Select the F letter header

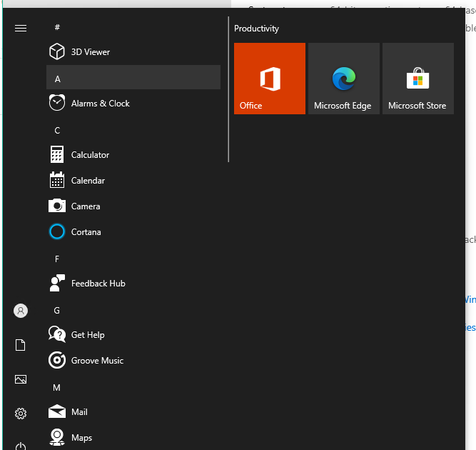(x=57, y=259)
